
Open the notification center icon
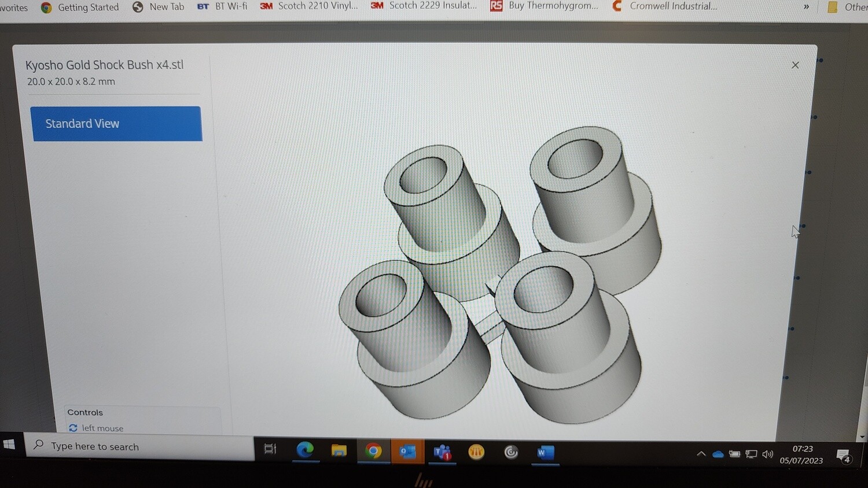844,456
